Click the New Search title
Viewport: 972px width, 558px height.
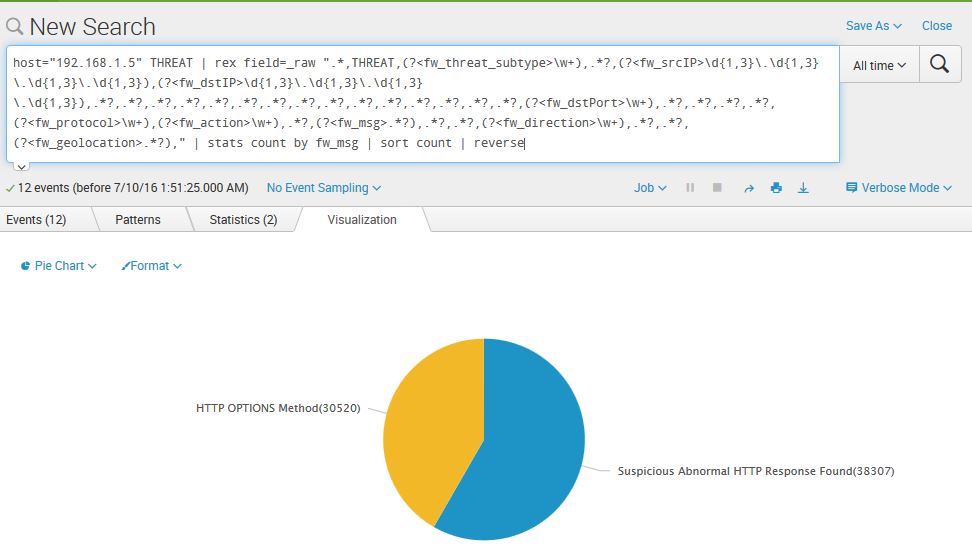92,27
